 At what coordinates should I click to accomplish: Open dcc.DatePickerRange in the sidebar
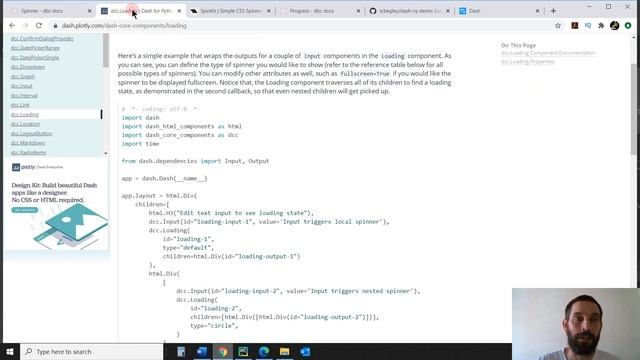[35, 48]
